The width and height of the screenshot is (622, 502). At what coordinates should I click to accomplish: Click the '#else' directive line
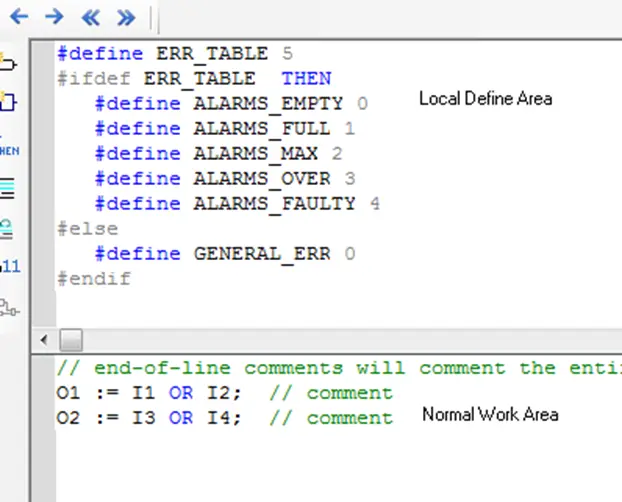coord(88,229)
